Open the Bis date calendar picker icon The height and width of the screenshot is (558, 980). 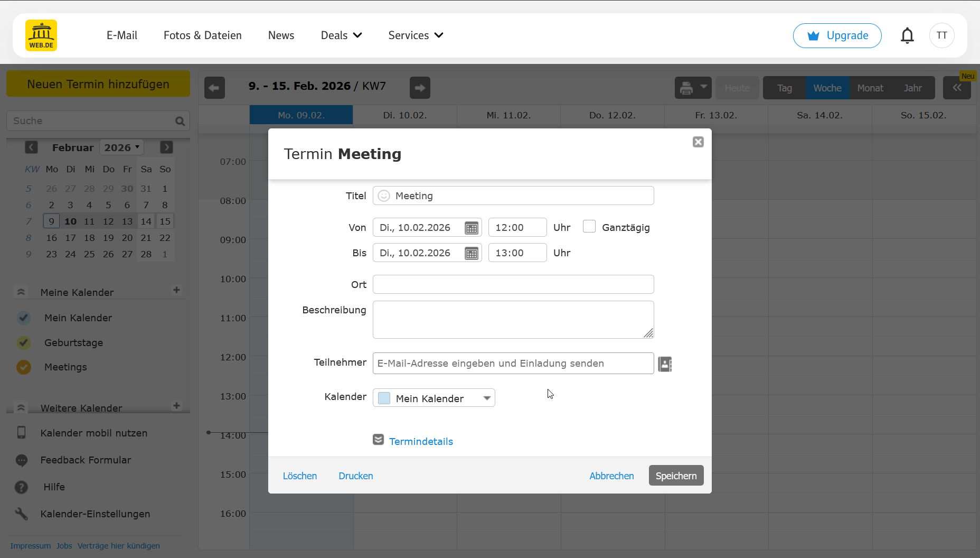(x=471, y=253)
